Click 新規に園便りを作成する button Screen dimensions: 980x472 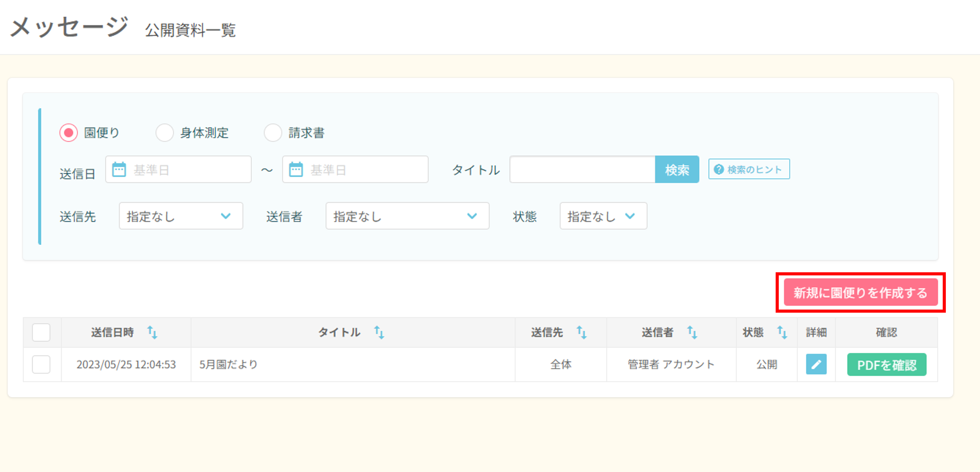[861, 292]
